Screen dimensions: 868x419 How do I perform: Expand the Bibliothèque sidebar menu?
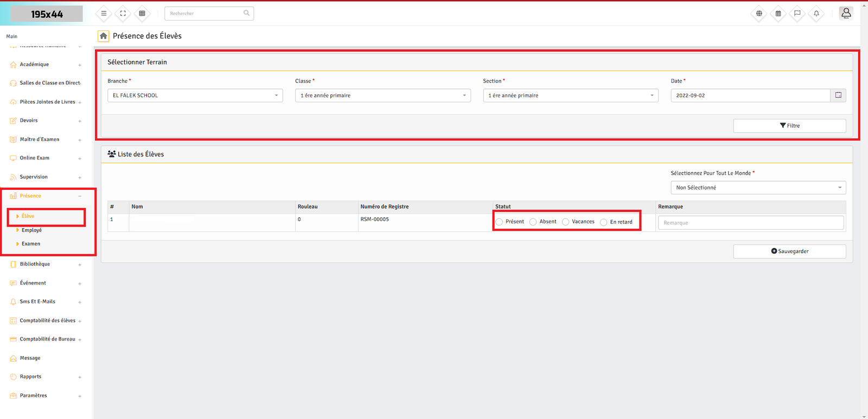35,265
